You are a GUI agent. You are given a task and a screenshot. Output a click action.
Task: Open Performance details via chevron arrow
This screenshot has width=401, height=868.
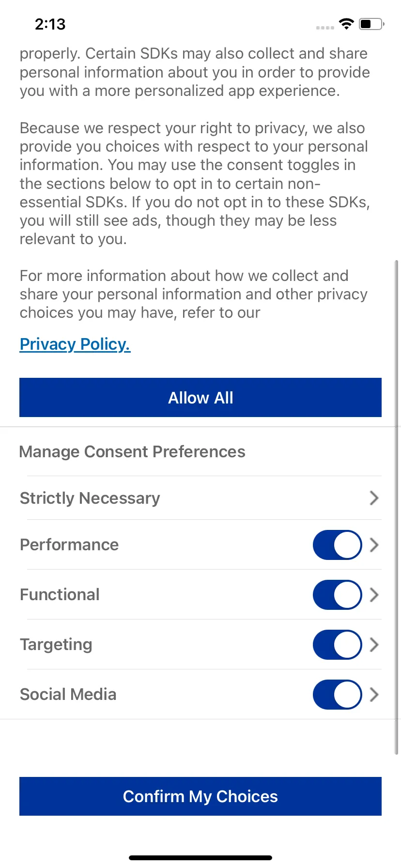(374, 545)
